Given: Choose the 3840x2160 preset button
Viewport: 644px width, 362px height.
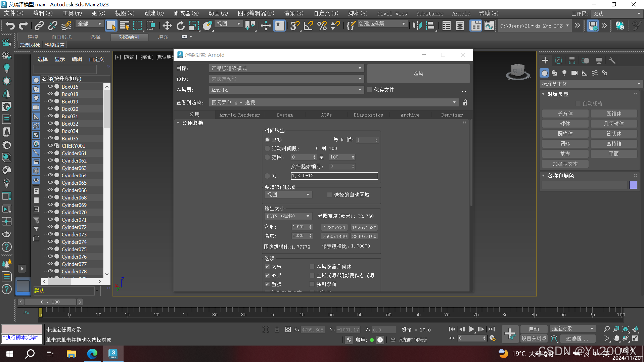Looking at the screenshot, I should coord(364,236).
